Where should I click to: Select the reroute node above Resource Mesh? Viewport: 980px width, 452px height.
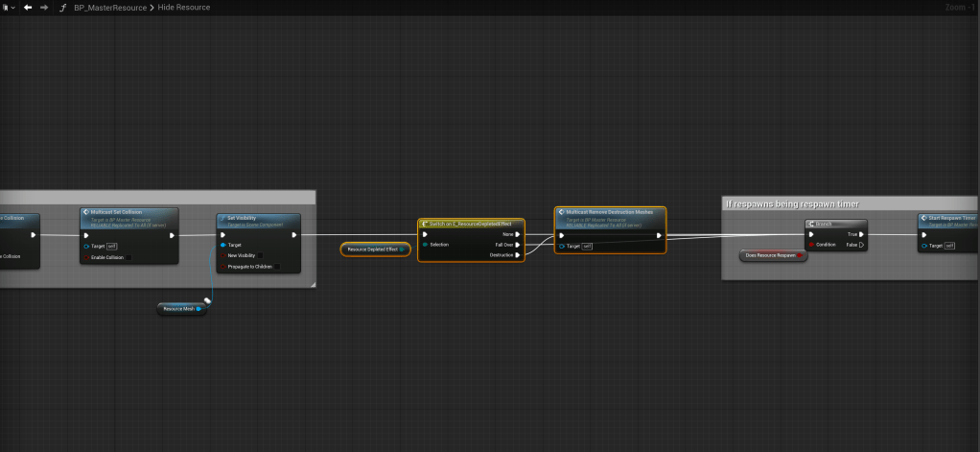(207, 301)
